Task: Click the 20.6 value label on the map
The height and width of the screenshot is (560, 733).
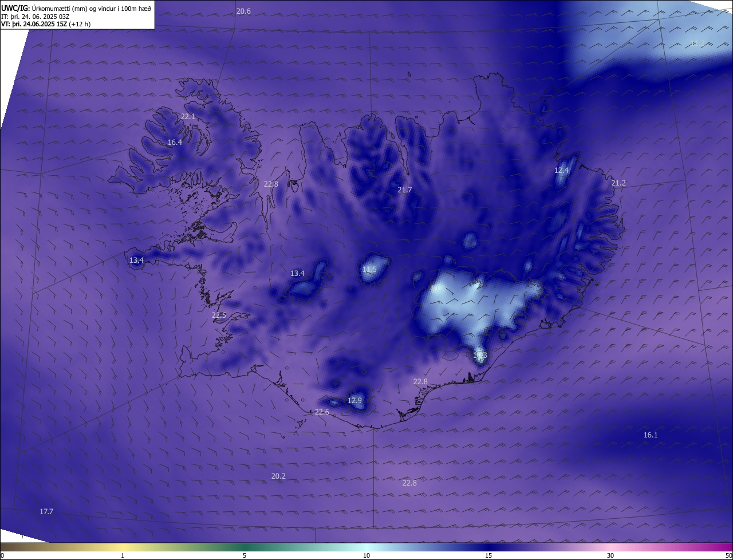Action: [243, 11]
